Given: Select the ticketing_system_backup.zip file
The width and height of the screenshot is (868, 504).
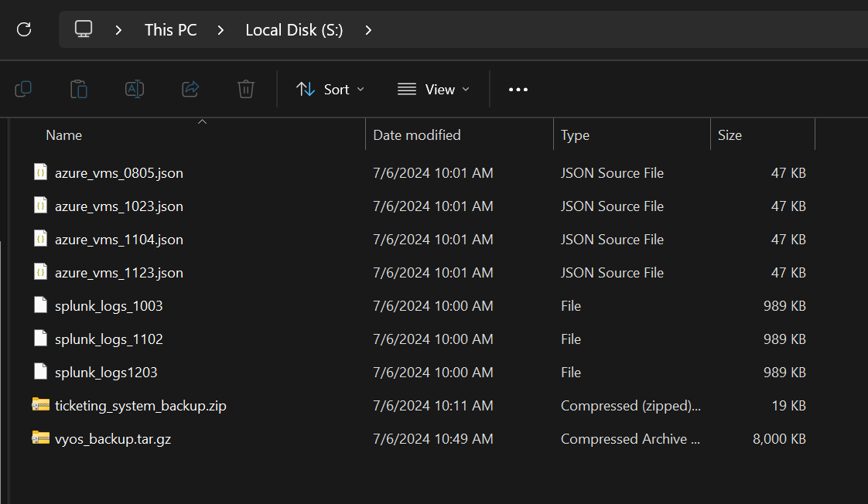Looking at the screenshot, I should 140,406.
